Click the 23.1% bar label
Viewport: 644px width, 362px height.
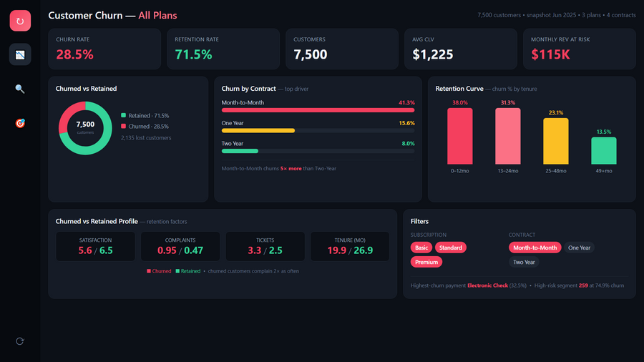[x=556, y=112]
